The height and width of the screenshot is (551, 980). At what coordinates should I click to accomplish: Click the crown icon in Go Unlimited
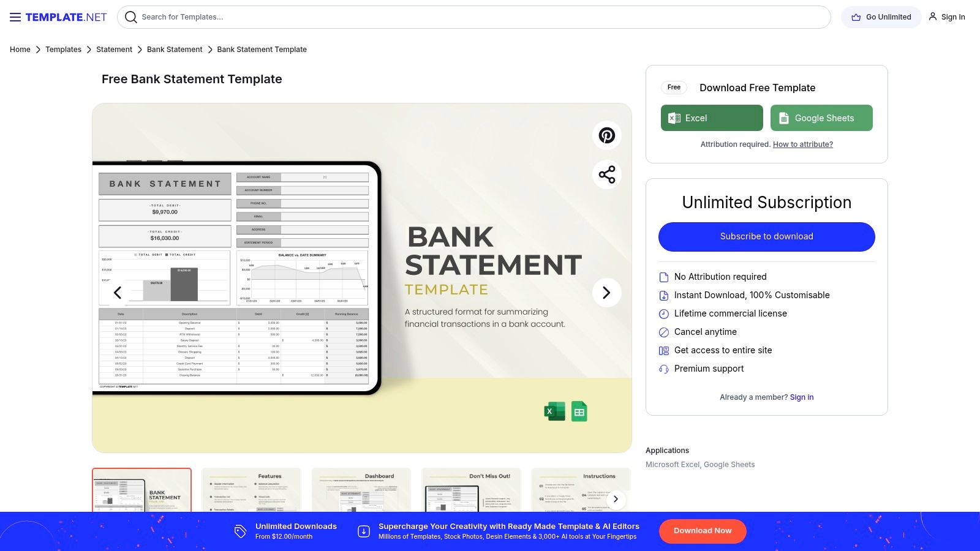856,17
